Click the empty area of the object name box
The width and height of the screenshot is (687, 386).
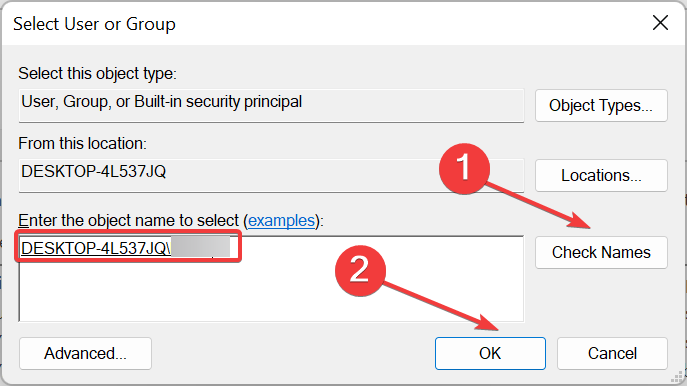point(271,291)
